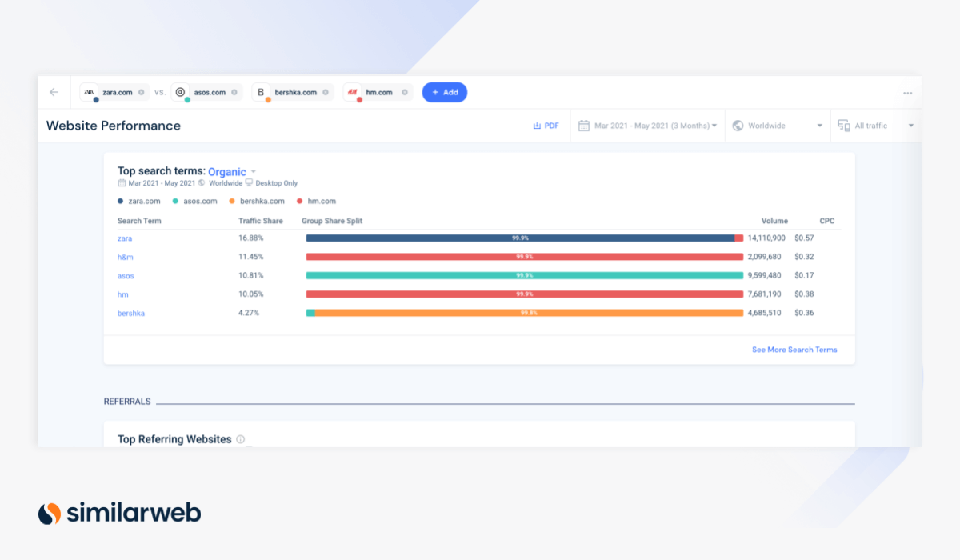This screenshot has height=560, width=960.
Task: Remove bershka.com from the comparison
Action: coord(326,92)
